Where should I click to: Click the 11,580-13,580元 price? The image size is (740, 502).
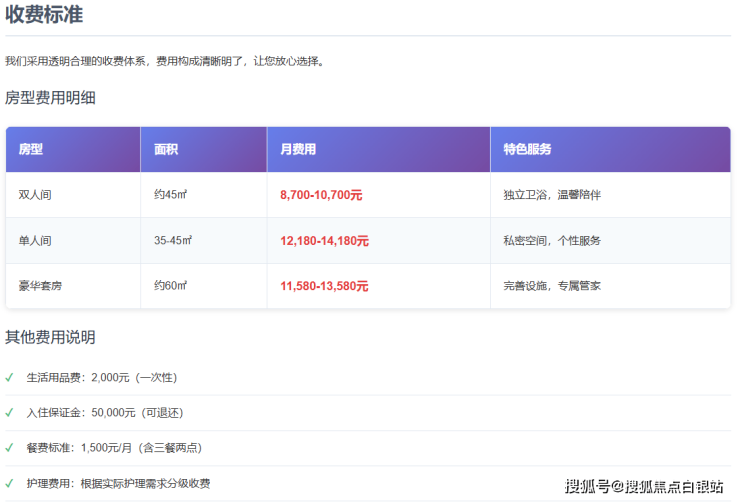coord(325,286)
